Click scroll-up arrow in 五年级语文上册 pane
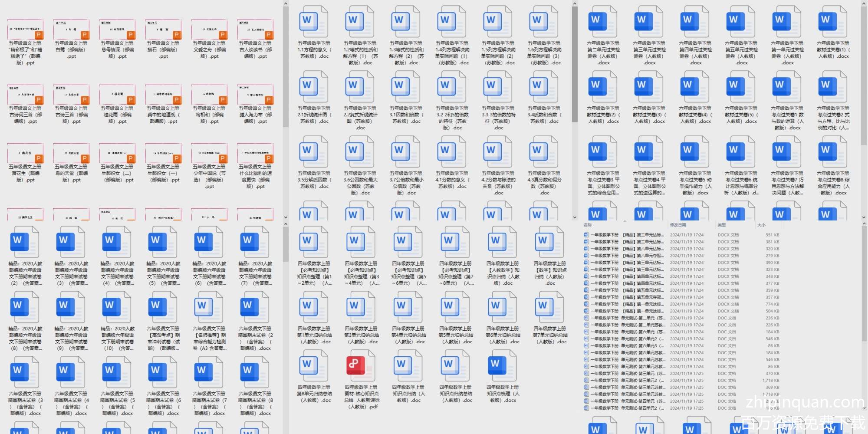Viewport: 868px width, 434px height. tap(286, 4)
